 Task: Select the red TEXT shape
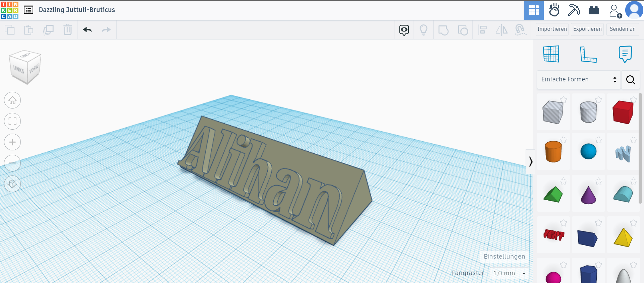(553, 235)
